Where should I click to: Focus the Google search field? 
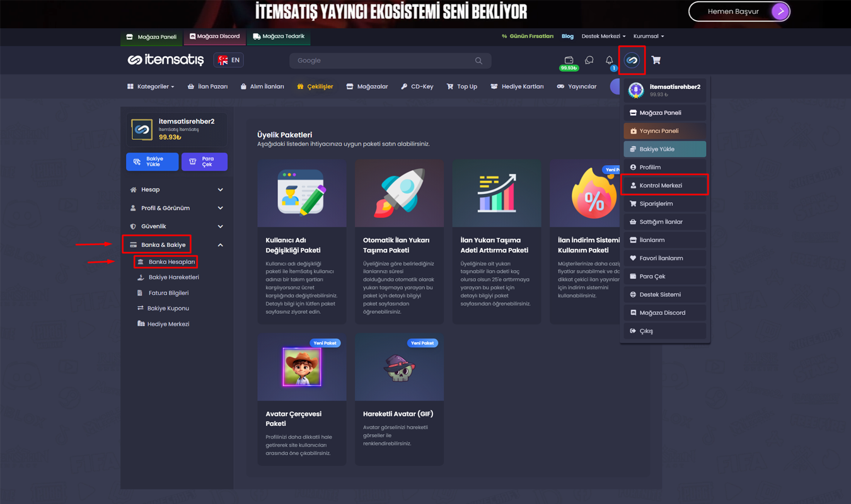coord(390,60)
